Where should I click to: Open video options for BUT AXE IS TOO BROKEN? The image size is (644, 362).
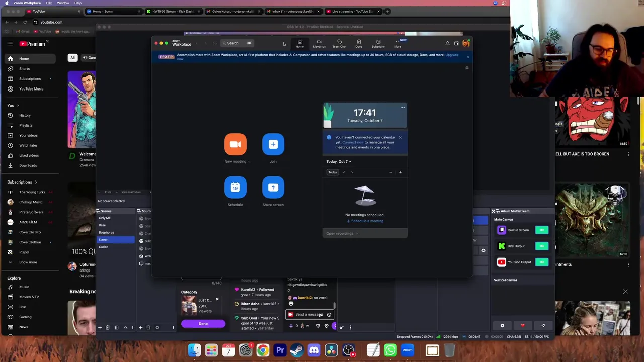(628, 154)
